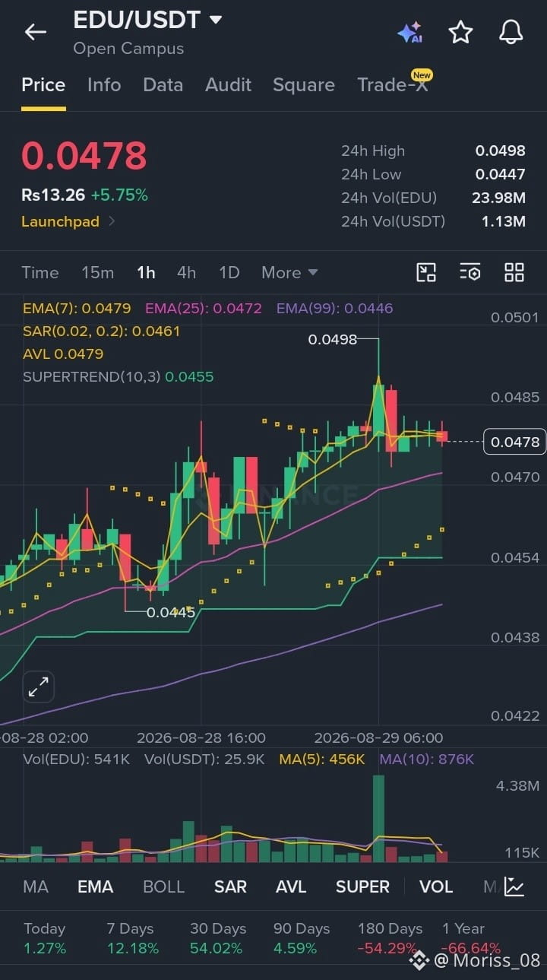The height and width of the screenshot is (980, 547).
Task: Add EDU/USDT to favorites star
Action: 460,32
